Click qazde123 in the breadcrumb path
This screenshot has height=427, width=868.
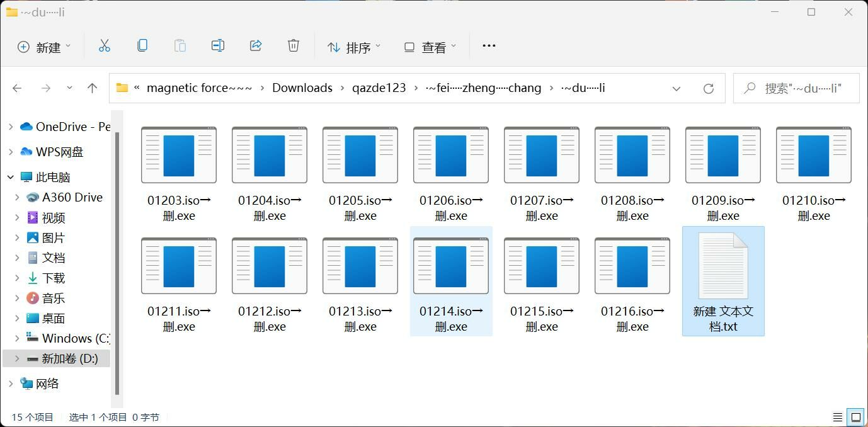click(x=379, y=88)
